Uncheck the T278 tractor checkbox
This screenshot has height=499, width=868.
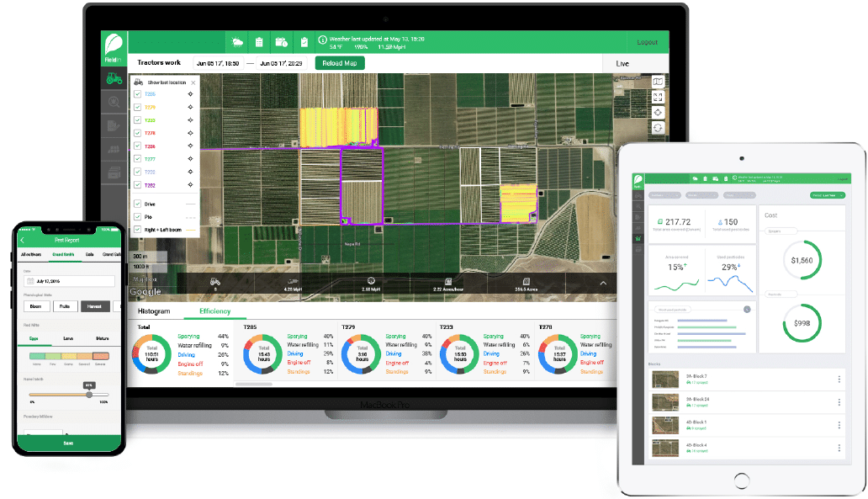coord(137,133)
